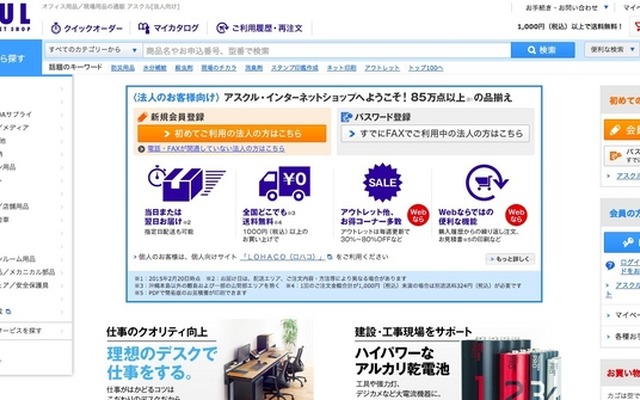The height and width of the screenshot is (400, 640).
Task: Click the 防災用品 keyword link
Action: [123, 68]
